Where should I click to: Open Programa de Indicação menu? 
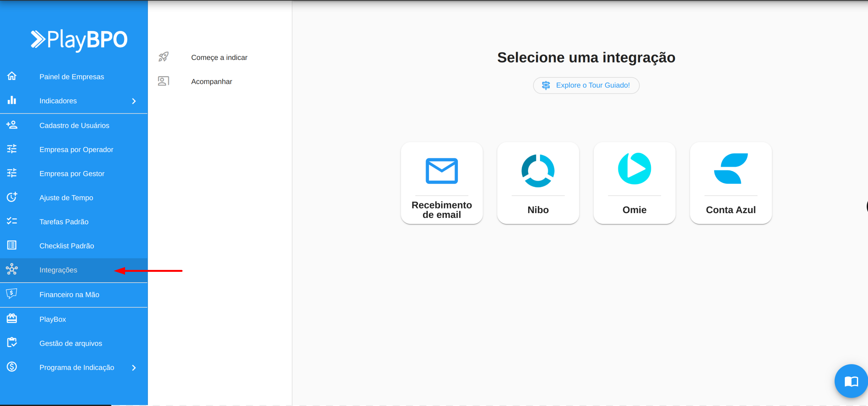tap(74, 368)
